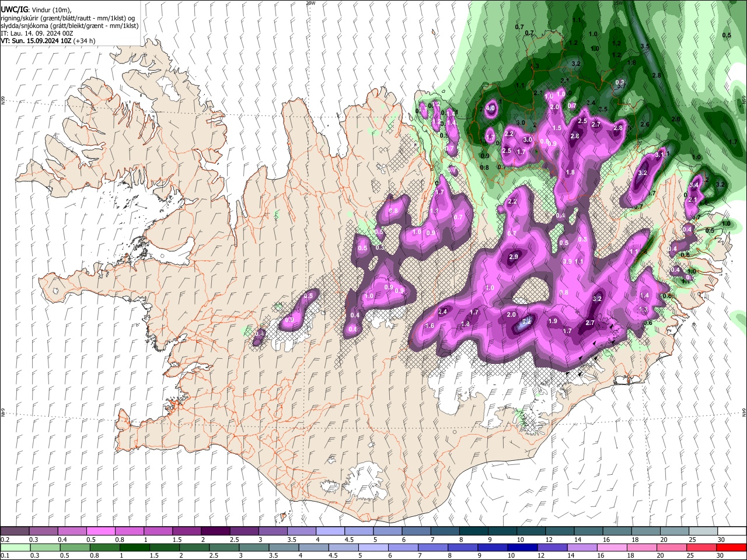The height and width of the screenshot is (560, 747).
Task: Click the '4.0' snowfall value on the map
Action: (x=490, y=108)
